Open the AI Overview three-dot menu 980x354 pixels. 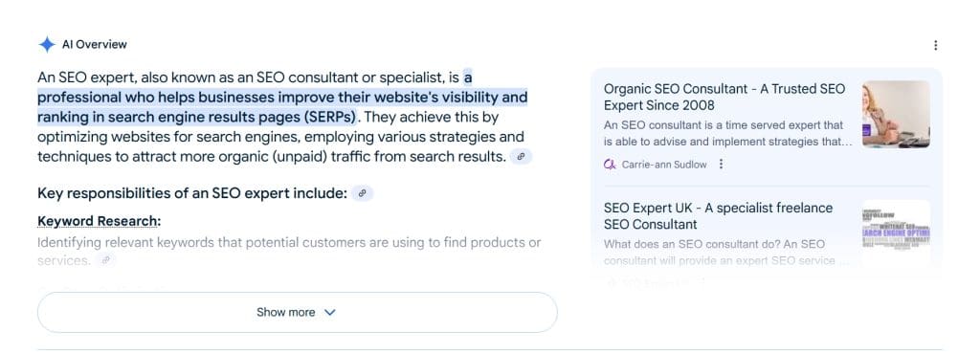(935, 45)
